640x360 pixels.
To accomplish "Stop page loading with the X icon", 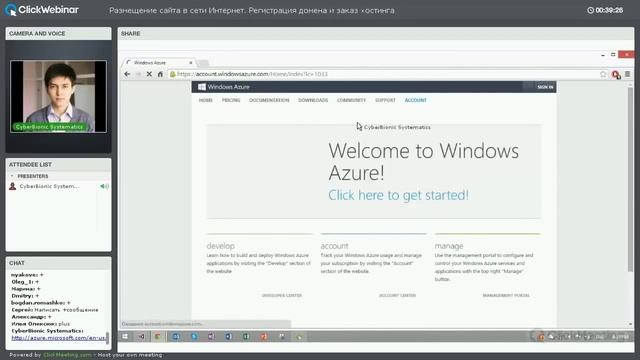I will click(149, 74).
